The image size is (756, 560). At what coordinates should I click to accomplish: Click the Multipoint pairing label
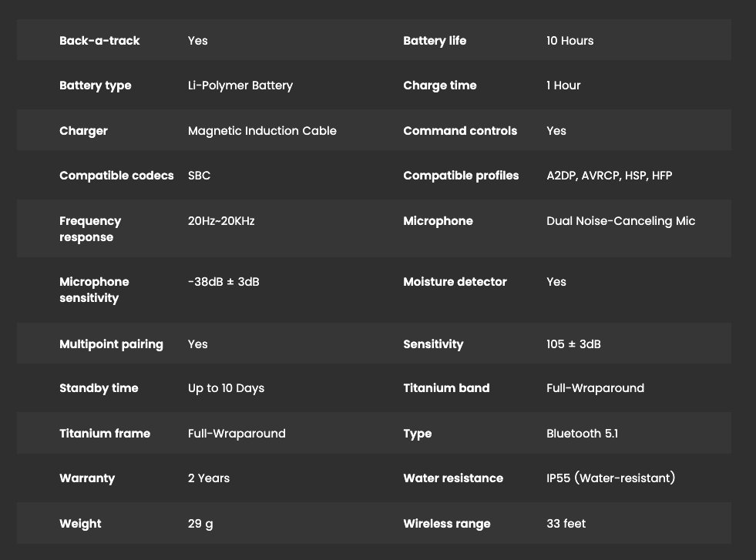click(x=111, y=344)
